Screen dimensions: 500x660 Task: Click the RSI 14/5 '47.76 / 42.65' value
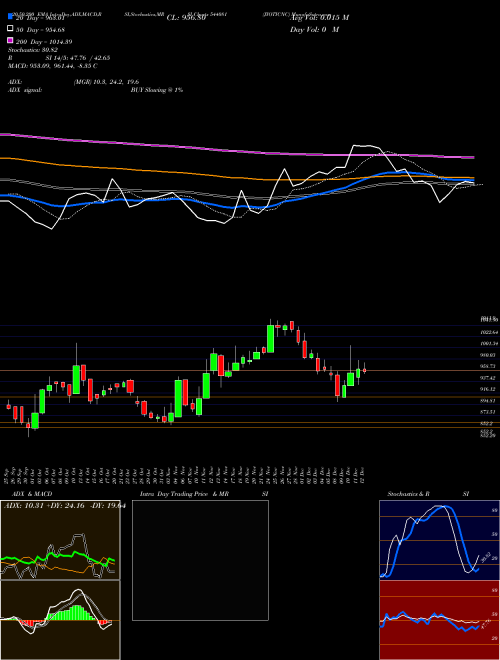click(89, 58)
